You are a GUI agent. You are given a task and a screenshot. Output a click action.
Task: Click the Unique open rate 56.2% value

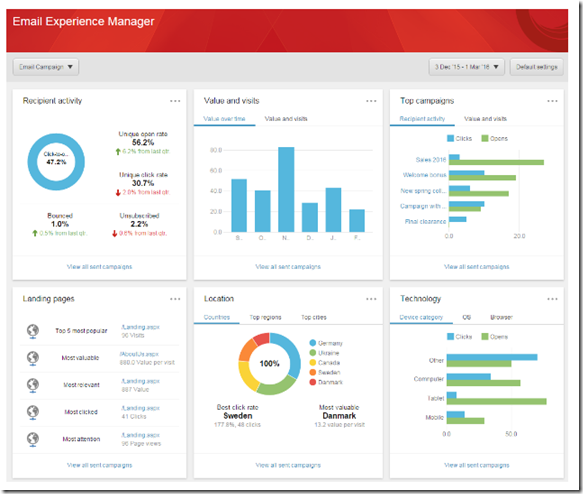point(143,142)
